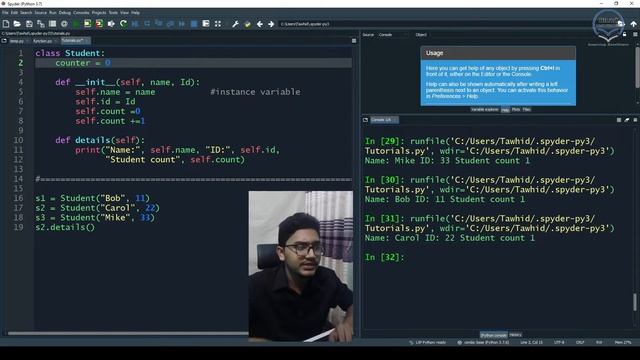Create a new file via toolbar icon
Viewport: 640px width, 360px height.
click(x=6, y=24)
